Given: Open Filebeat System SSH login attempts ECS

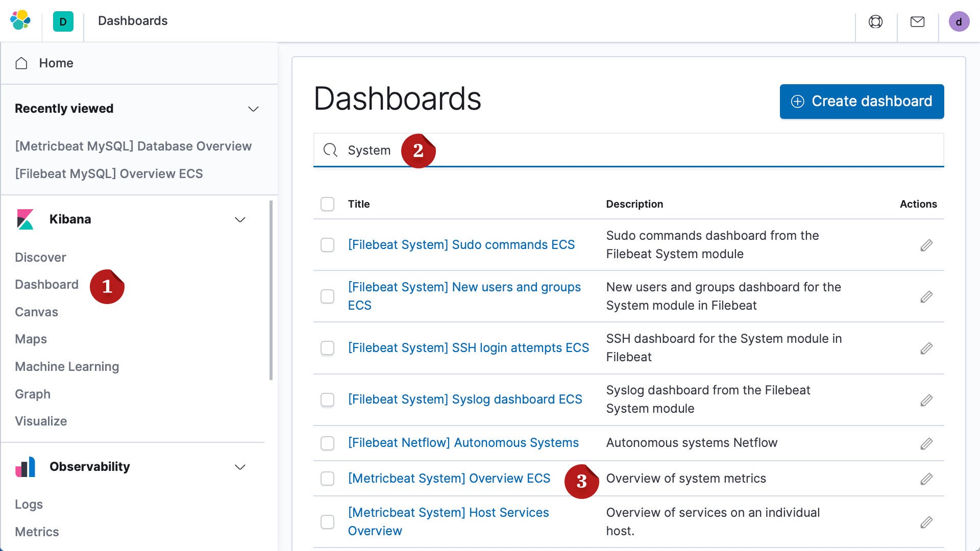Looking at the screenshot, I should tap(469, 348).
